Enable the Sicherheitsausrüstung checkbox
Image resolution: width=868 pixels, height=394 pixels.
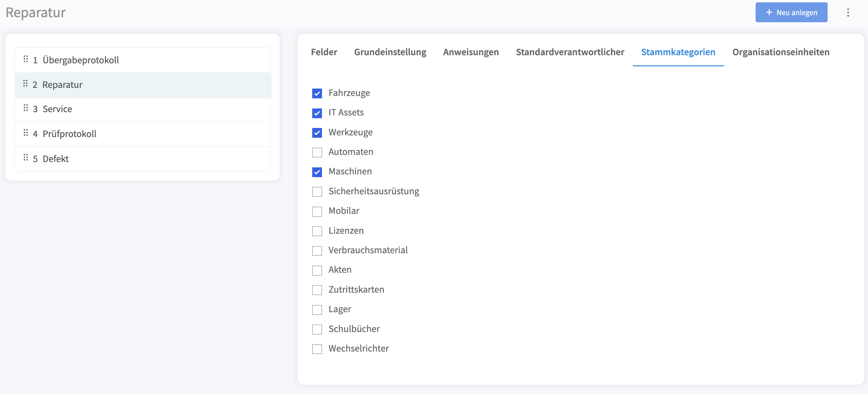317,192
